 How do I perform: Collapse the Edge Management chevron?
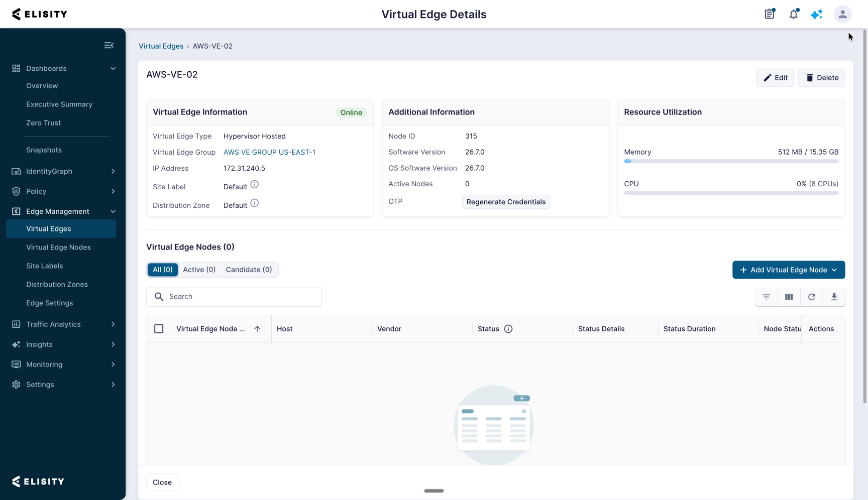click(113, 211)
